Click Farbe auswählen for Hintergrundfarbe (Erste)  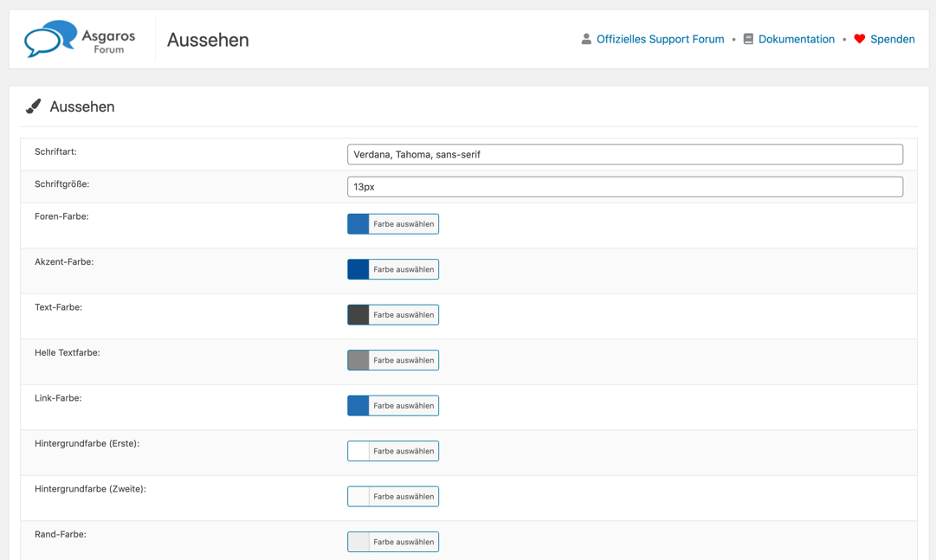click(403, 451)
